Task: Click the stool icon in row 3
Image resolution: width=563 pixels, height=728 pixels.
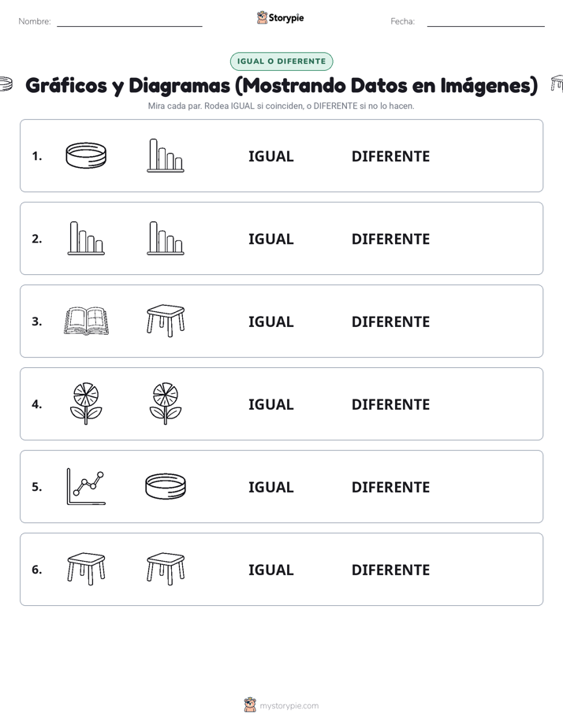Action: [166, 321]
